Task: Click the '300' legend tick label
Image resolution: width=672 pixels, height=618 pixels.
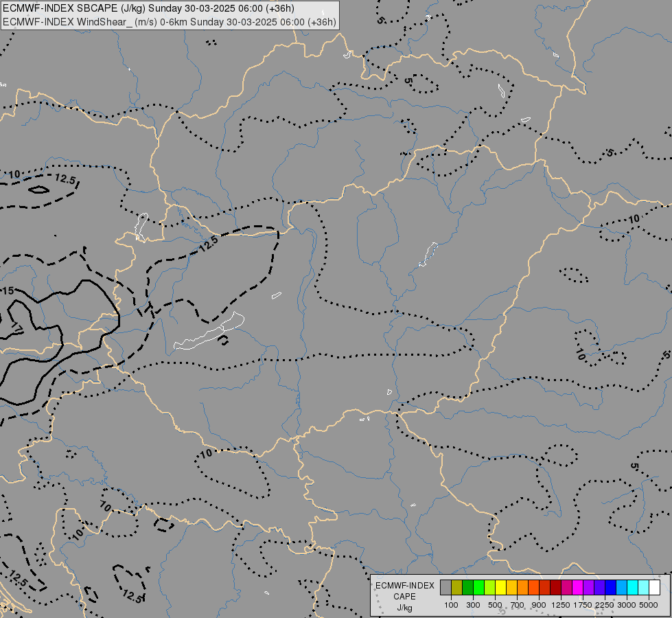Action: [x=473, y=605]
